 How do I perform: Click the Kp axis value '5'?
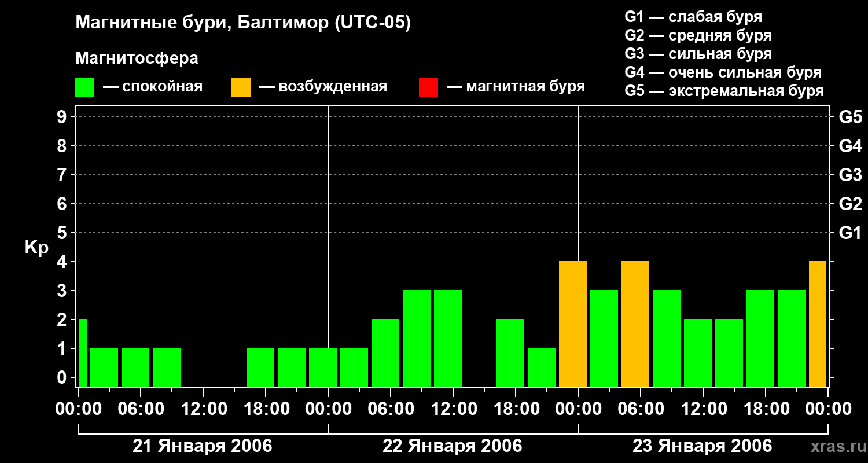coord(63,233)
